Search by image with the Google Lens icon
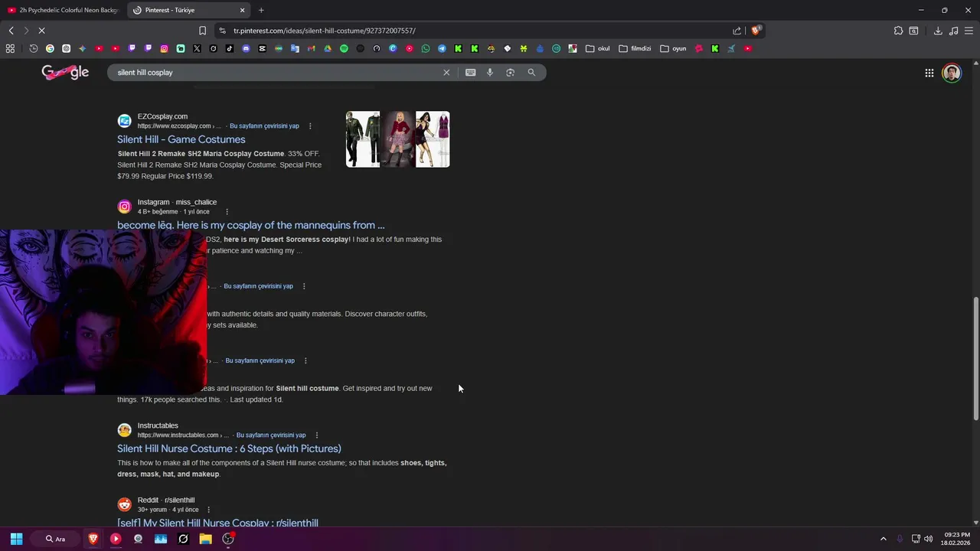980x551 pixels. 511,72
